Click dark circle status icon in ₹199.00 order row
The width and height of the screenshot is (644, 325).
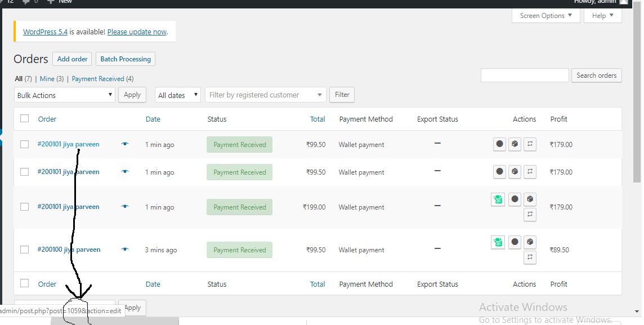tap(515, 199)
